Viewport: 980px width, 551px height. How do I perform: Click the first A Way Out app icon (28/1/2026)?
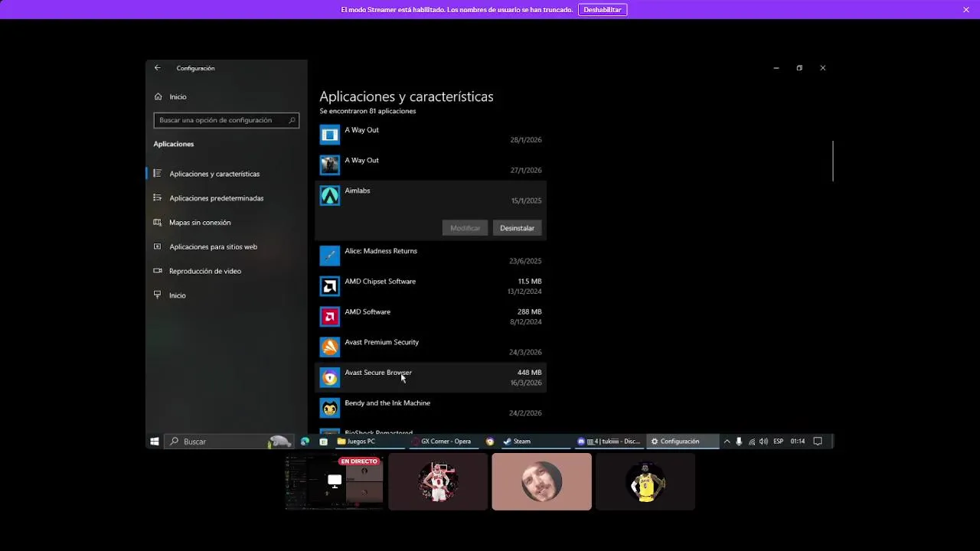pyautogui.click(x=330, y=135)
